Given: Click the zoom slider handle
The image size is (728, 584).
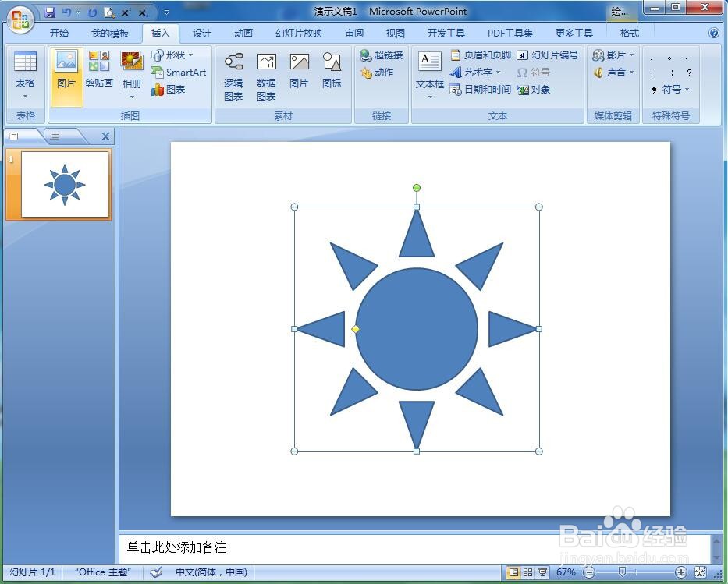Looking at the screenshot, I should pos(622,572).
